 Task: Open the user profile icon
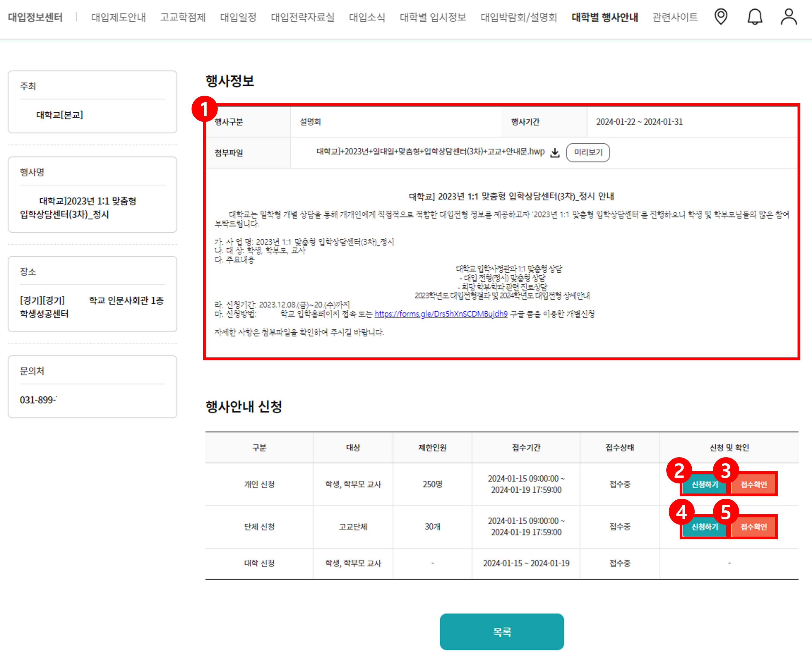pos(788,17)
